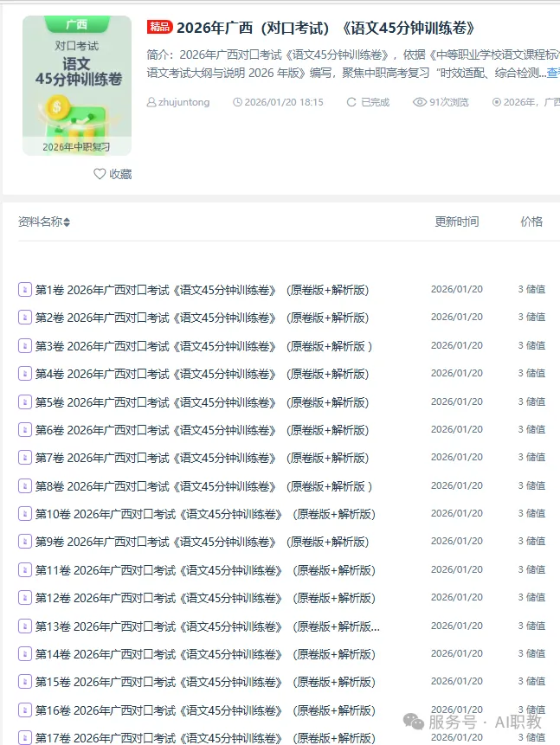Click the 3 储值 price in 第15卷 row
The height and width of the screenshot is (745, 560).
[x=531, y=681]
